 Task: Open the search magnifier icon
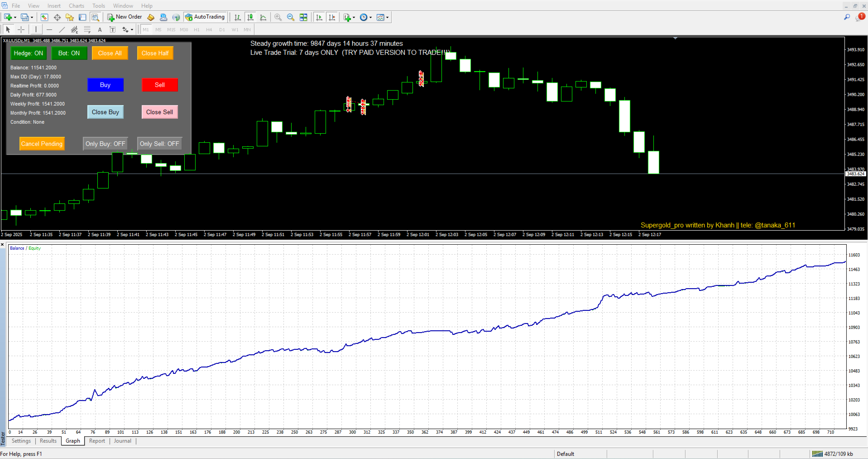pos(847,17)
